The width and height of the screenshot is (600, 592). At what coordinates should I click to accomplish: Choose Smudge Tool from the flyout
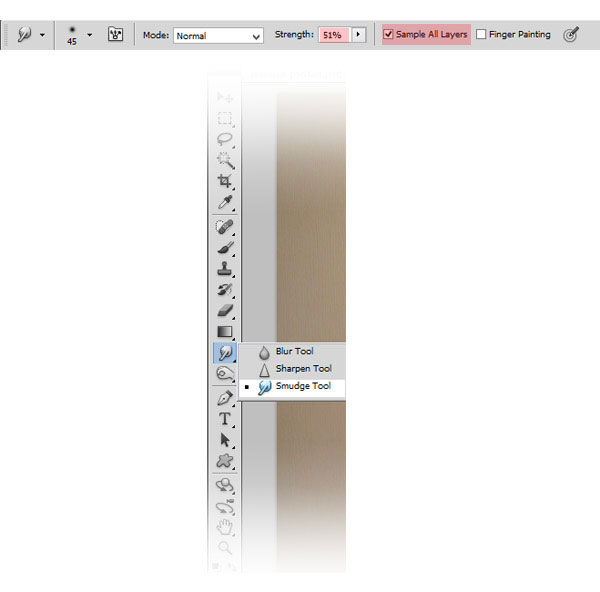click(x=292, y=387)
